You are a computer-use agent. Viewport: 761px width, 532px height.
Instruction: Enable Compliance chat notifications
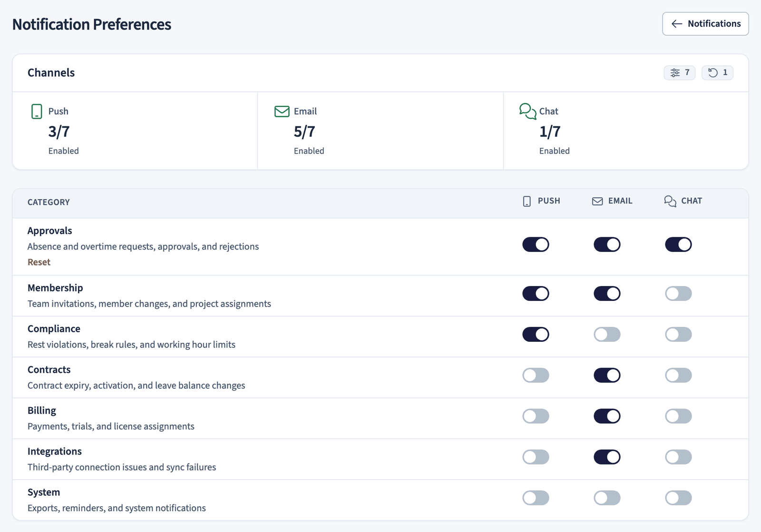coord(678,334)
